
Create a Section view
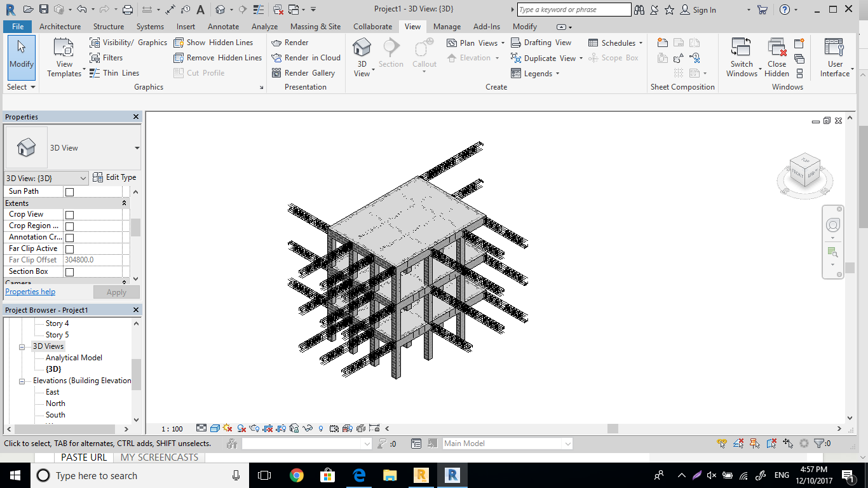391,54
